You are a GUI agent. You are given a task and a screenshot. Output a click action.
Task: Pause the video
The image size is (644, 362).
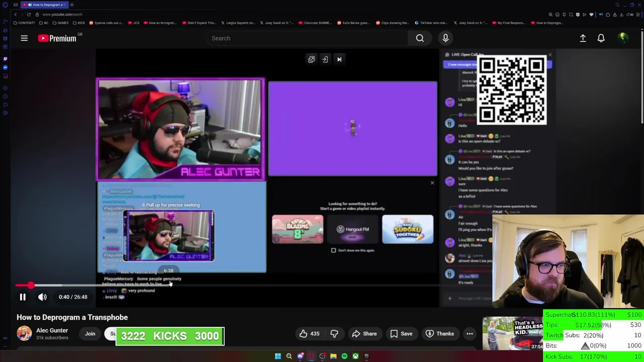pyautogui.click(x=23, y=297)
